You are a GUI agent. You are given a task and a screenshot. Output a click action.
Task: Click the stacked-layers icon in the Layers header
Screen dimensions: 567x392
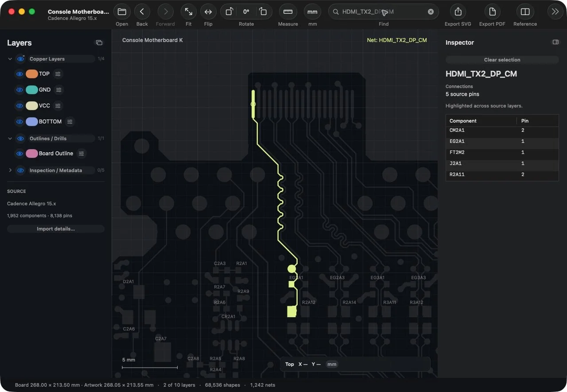(99, 43)
